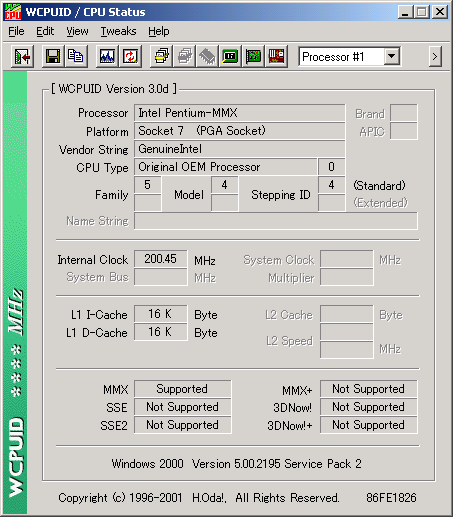Click the grayed-out chip toolbar icon
The height and width of the screenshot is (517, 453).
pos(207,57)
